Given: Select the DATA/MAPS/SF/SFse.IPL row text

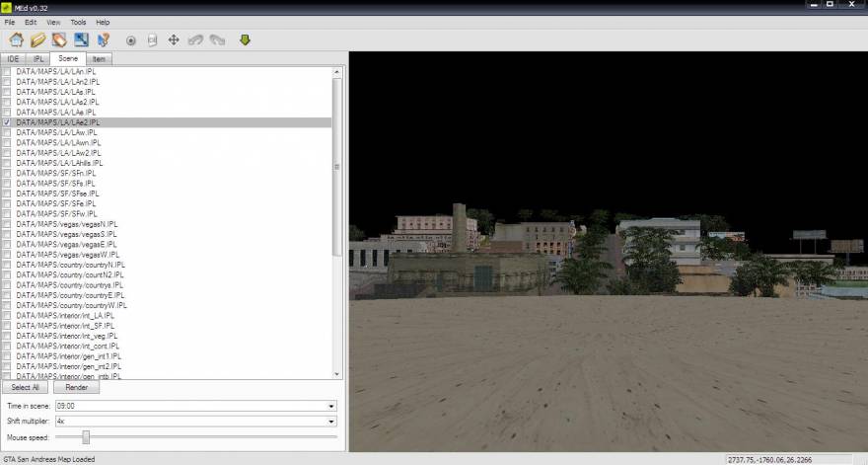Looking at the screenshot, I should click(x=57, y=194).
